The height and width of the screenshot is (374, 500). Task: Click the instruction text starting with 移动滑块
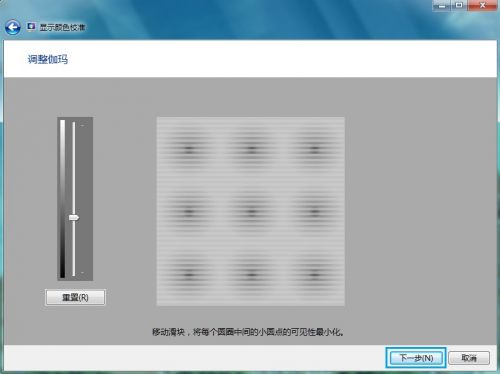pyautogui.click(x=248, y=332)
